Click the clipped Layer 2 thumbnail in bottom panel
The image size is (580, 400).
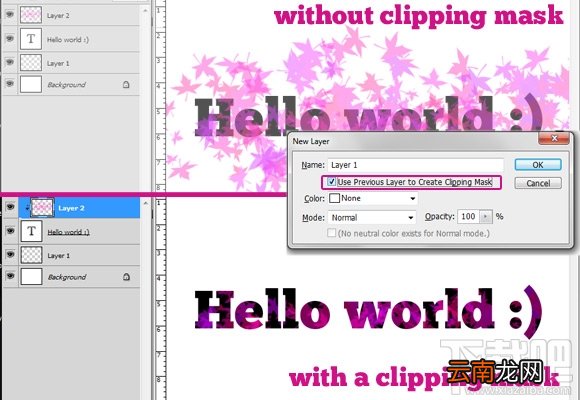pyautogui.click(x=42, y=208)
